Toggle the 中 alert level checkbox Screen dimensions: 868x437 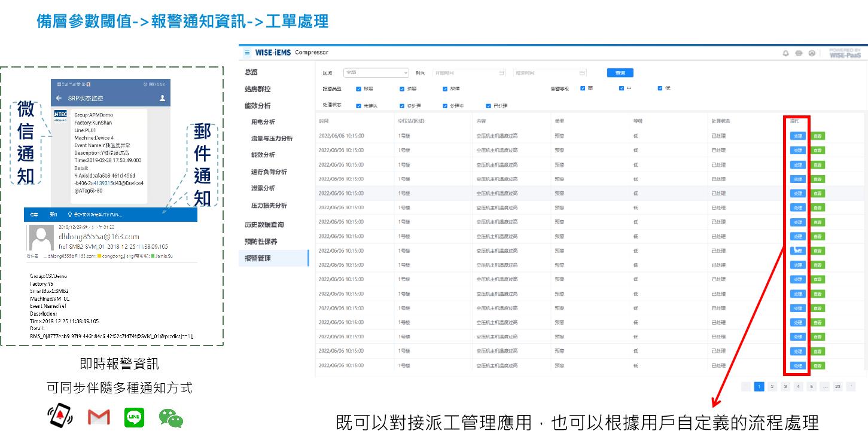pyautogui.click(x=622, y=88)
